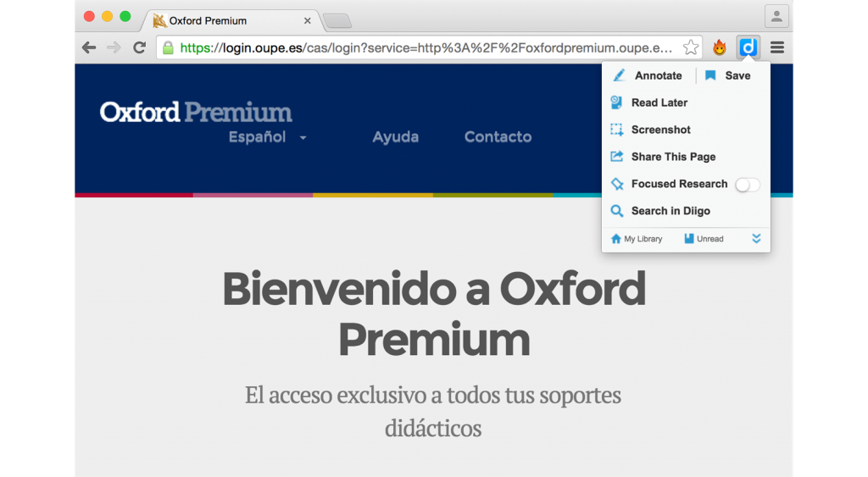
Task: Click the flame extension icon
Action: (719, 47)
